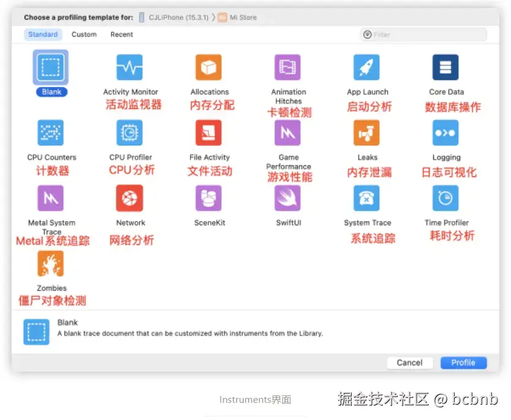Click the Network label text

coord(131,223)
